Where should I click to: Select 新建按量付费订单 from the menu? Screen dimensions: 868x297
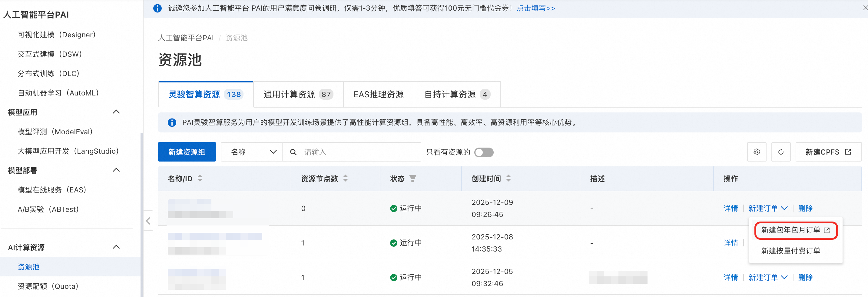tap(790, 251)
